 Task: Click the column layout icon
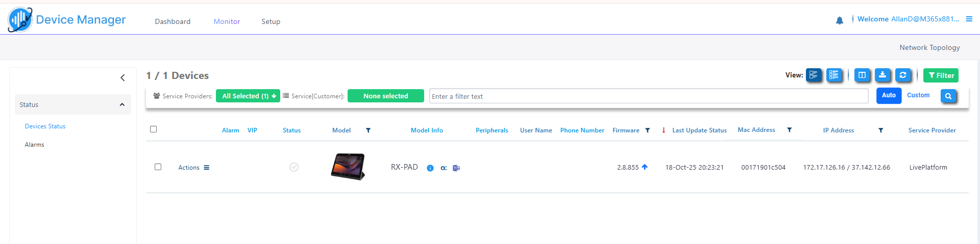[862, 75]
